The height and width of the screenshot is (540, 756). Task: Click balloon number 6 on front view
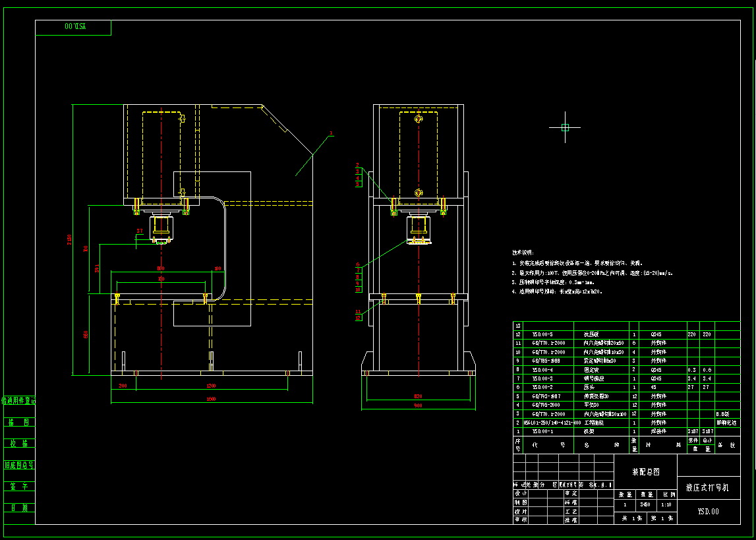point(358,264)
